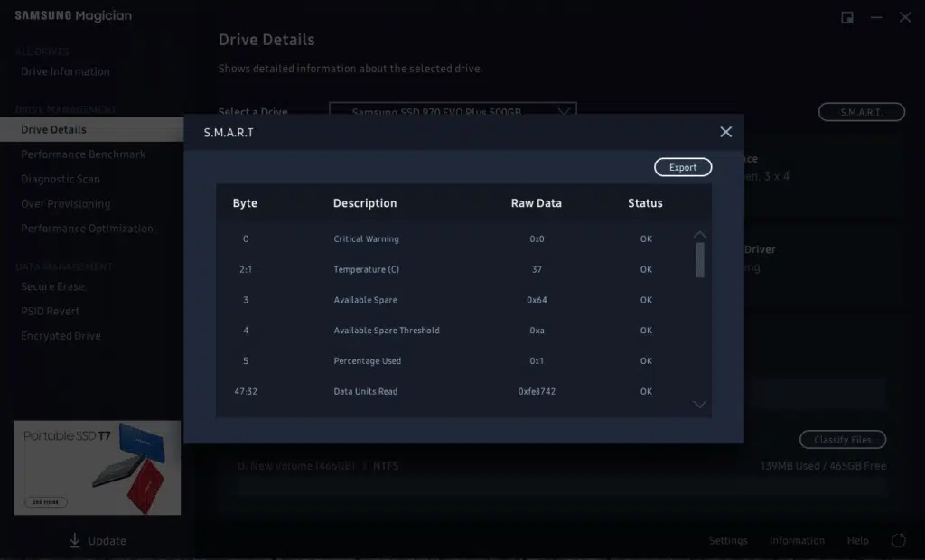This screenshot has height=560, width=925.
Task: Click the Samsung Magician logo
Action: click(x=73, y=16)
